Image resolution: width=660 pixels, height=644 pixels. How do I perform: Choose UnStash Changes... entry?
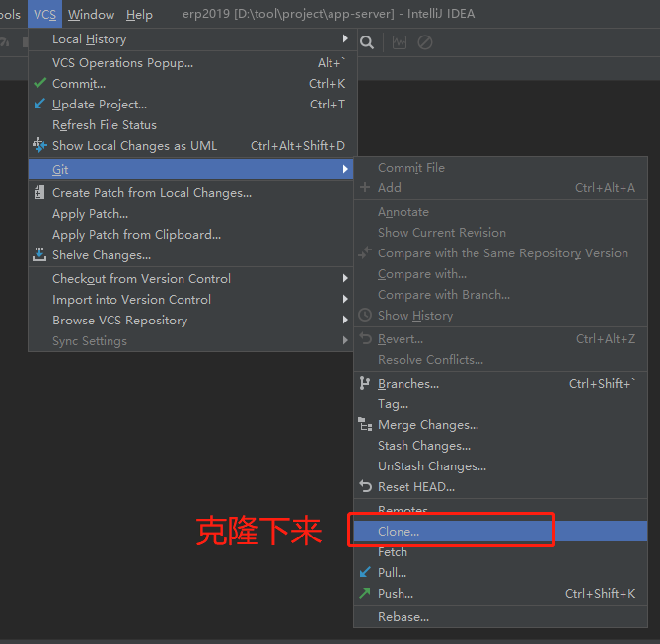(500, 465)
